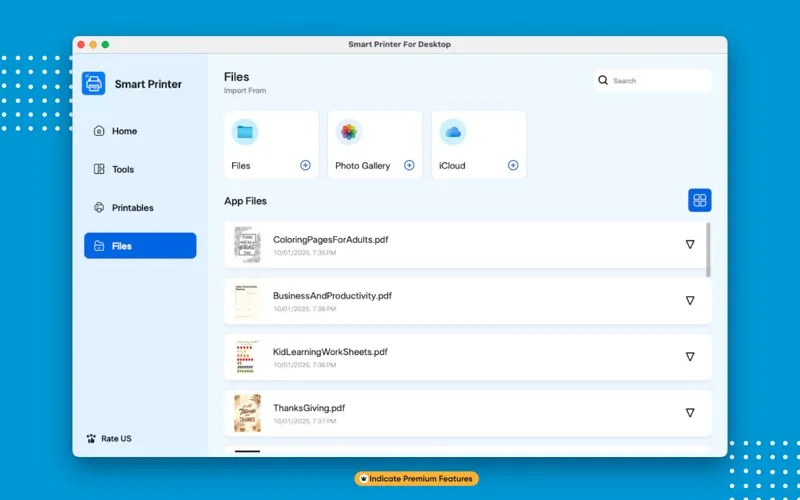Click date text 10/01/2025, 7:37 PM

(304, 421)
